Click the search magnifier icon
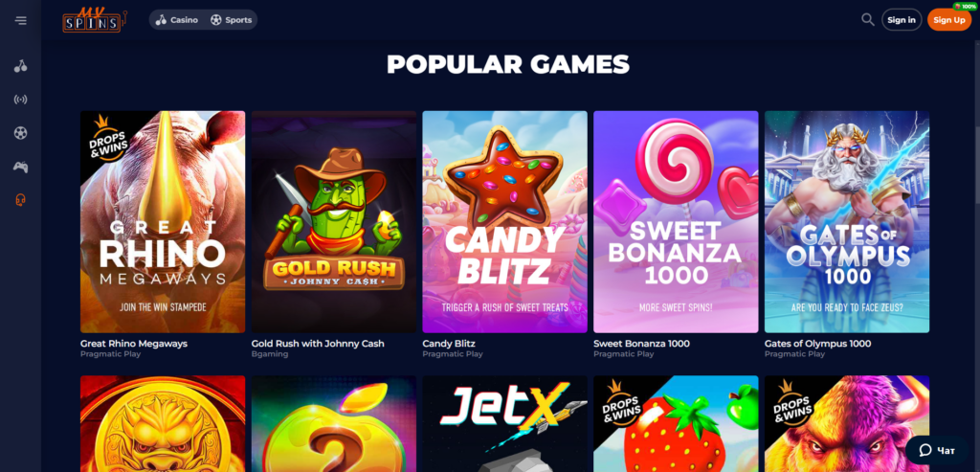This screenshot has width=980, height=472. coord(867,19)
